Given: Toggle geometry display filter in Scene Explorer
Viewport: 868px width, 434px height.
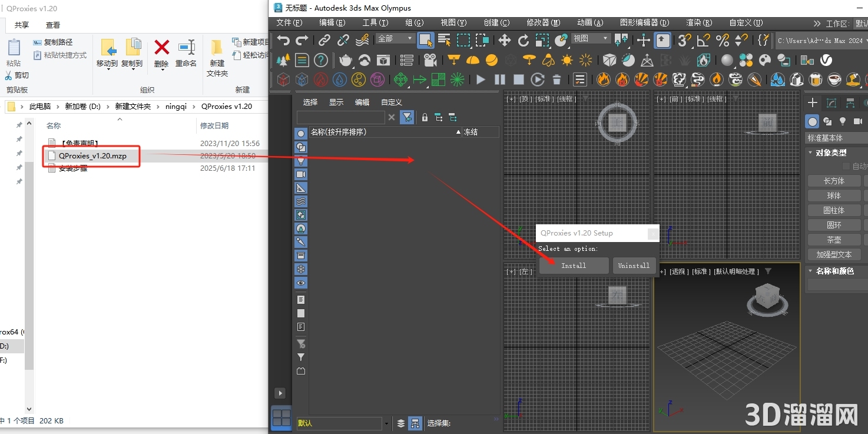Looking at the screenshot, I should 301,134.
